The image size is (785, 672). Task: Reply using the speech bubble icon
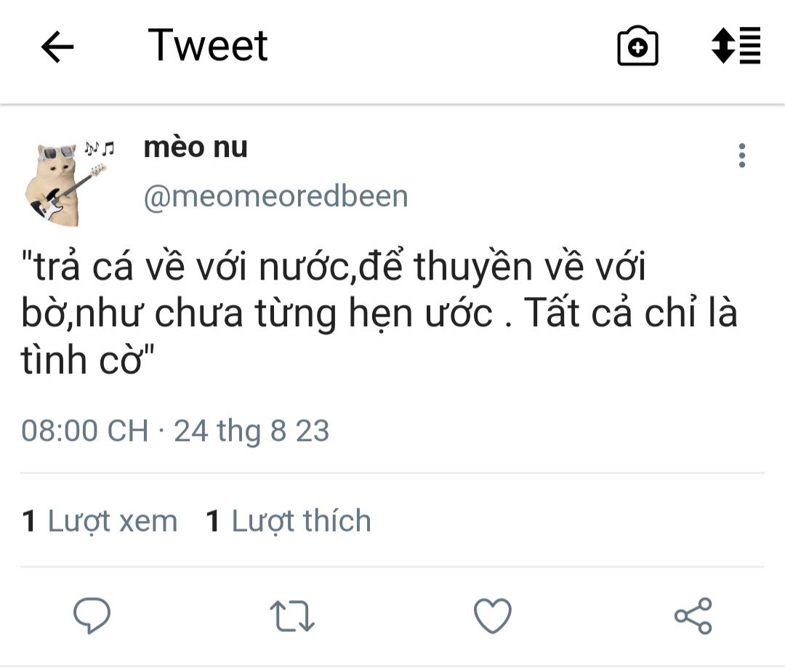pos(92,616)
